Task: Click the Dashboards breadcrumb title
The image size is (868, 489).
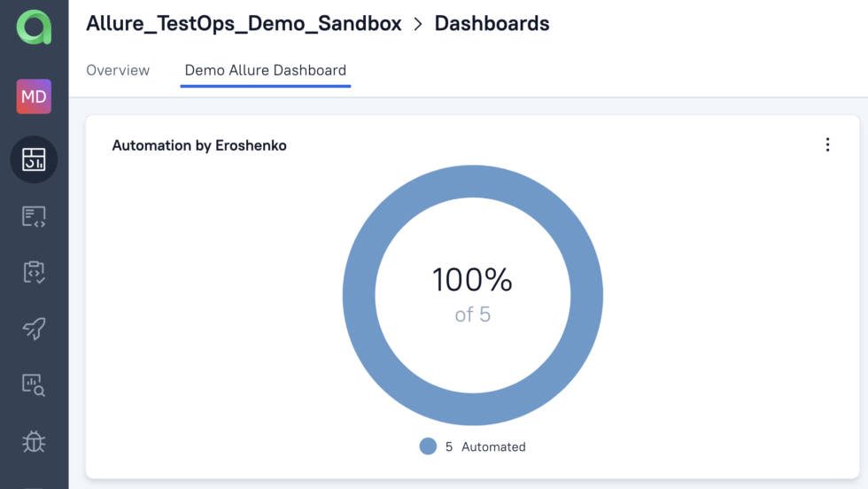Action: (492, 23)
